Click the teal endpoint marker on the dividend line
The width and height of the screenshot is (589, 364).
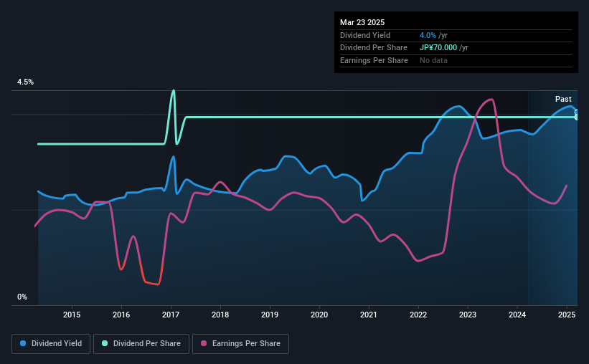point(577,118)
